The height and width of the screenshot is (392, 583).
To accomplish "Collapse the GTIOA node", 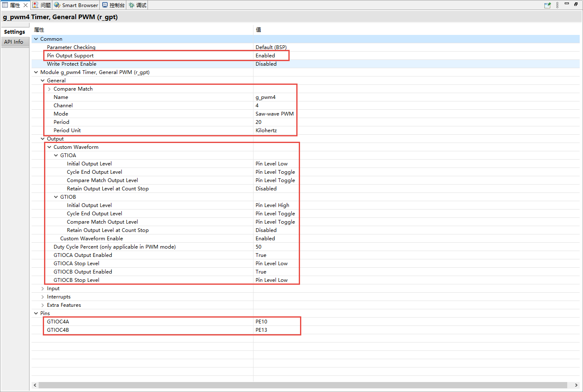I will tap(56, 155).
